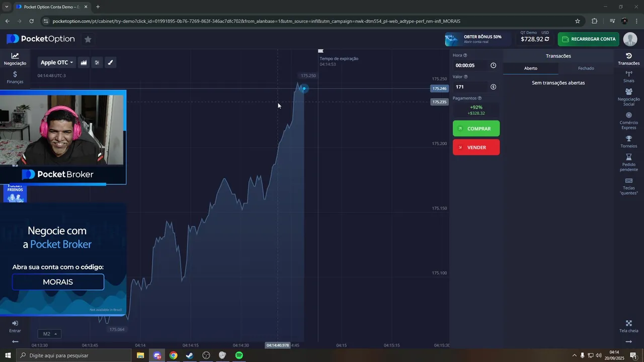The image size is (644, 362).
Task: Click the currency icon beside the amount
Action: pos(493,87)
